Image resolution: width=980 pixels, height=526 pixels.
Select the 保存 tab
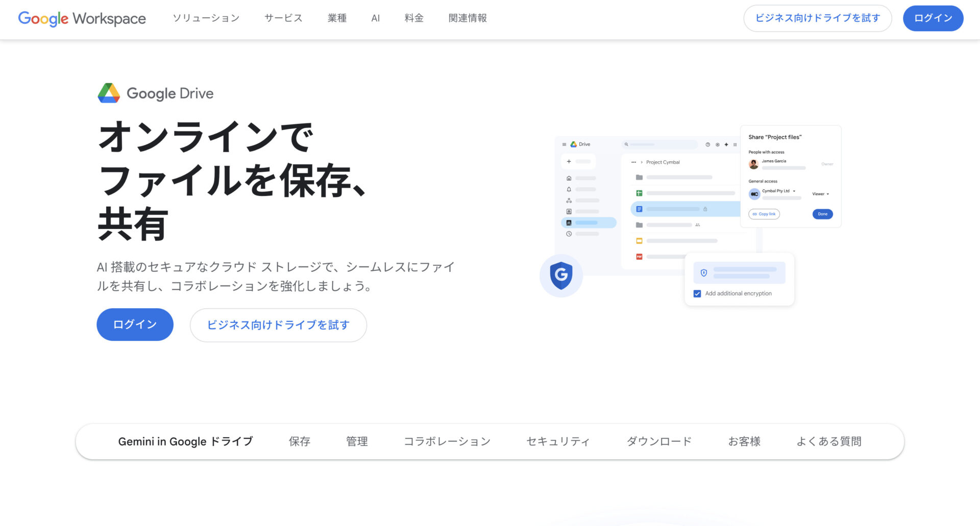pos(300,441)
